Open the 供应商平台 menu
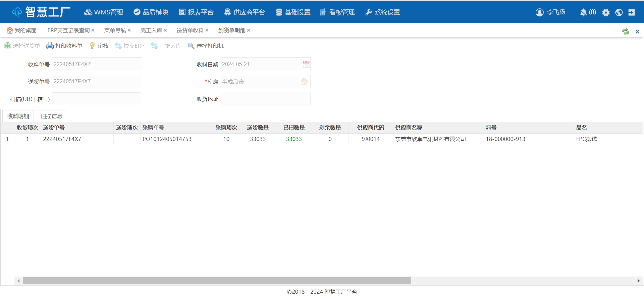The height and width of the screenshot is (299, 644). [245, 12]
